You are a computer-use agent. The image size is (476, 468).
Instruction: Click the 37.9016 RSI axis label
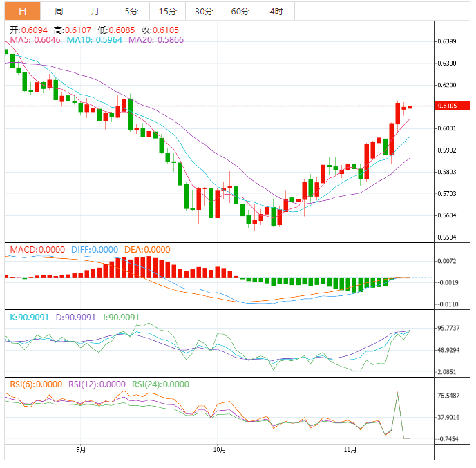pos(448,418)
